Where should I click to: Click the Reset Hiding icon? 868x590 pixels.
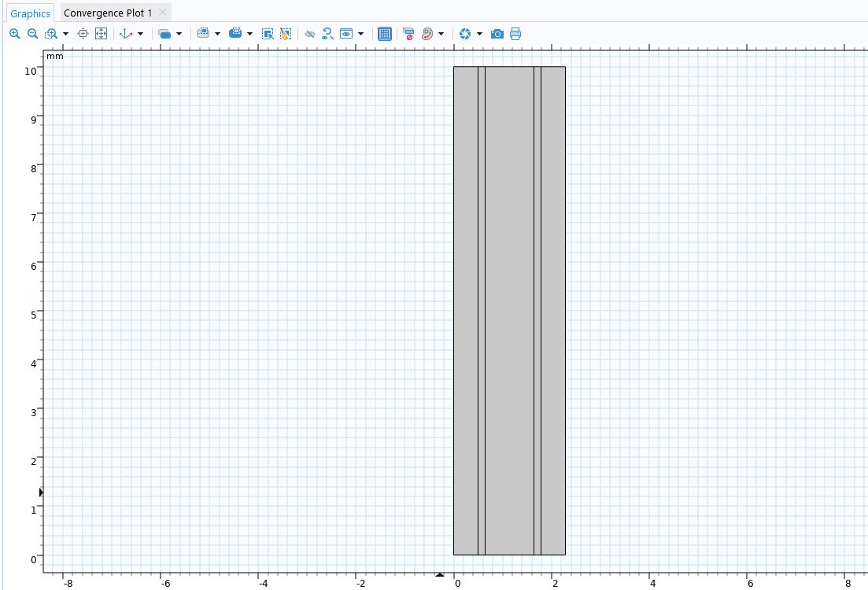click(327, 34)
